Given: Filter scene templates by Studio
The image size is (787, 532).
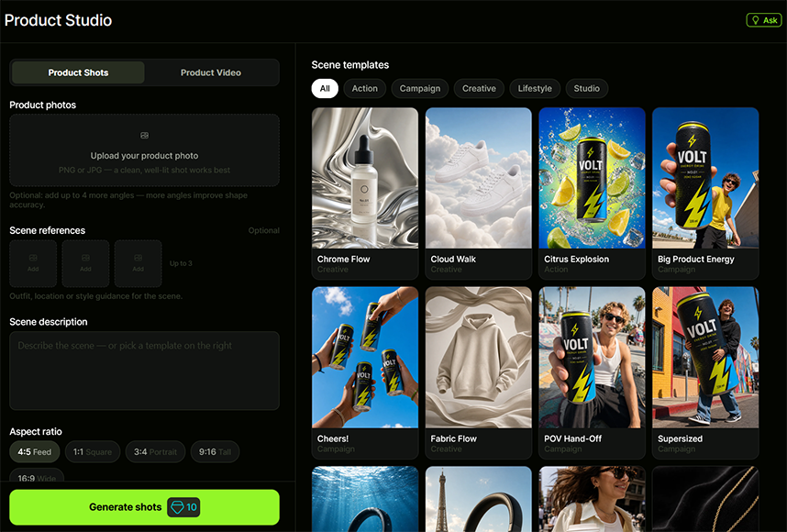Looking at the screenshot, I should pos(587,88).
